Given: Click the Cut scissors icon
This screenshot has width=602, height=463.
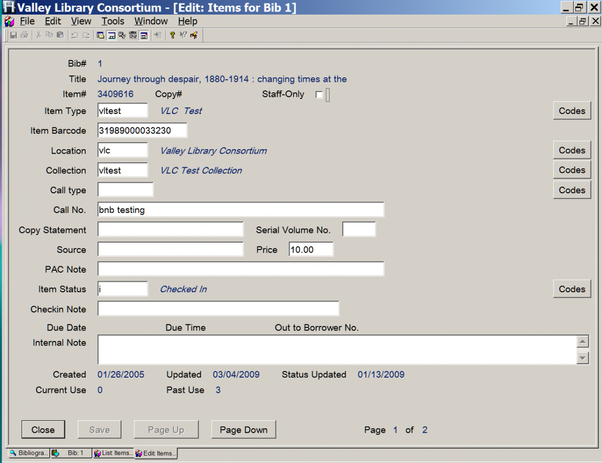Looking at the screenshot, I should [x=38, y=35].
